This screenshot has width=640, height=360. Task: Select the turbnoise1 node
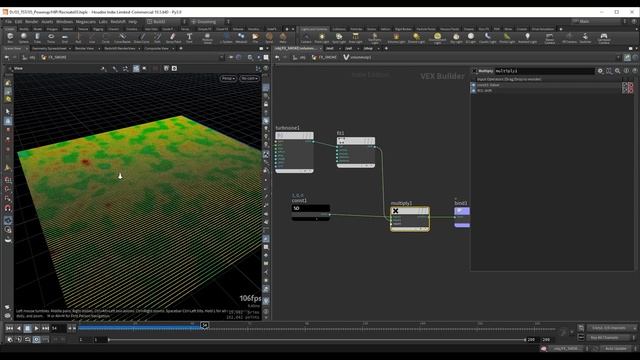tap(294, 152)
